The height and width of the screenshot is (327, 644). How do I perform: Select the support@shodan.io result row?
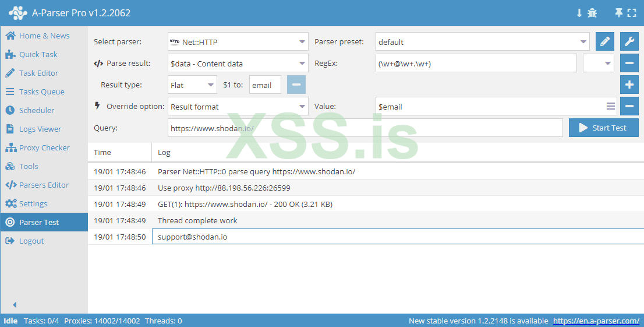(366, 237)
